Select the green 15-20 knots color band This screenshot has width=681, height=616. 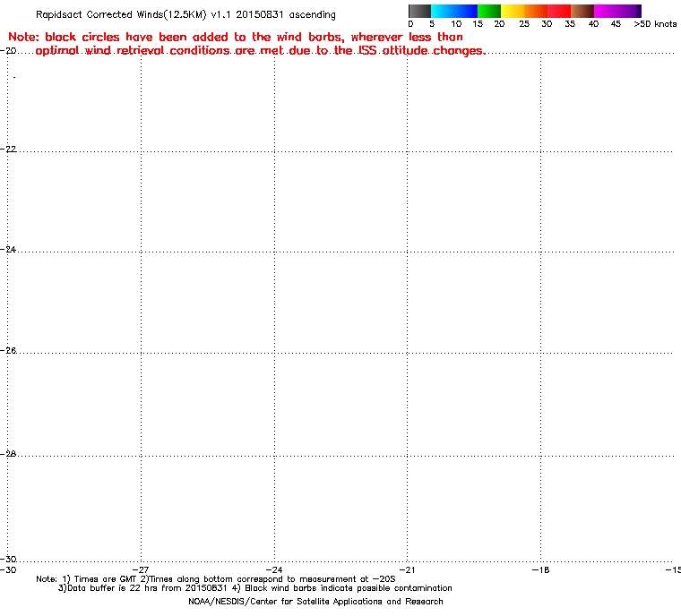click(x=489, y=11)
